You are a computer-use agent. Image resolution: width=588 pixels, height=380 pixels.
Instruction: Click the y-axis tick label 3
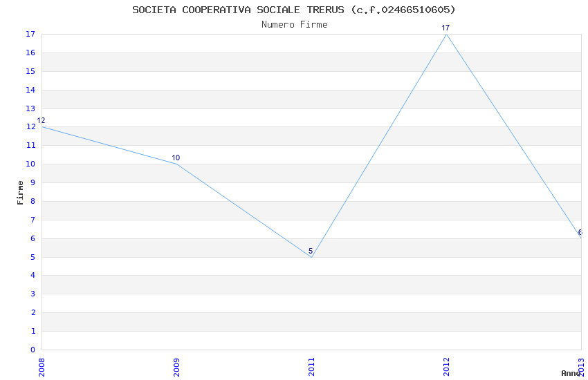33,294
